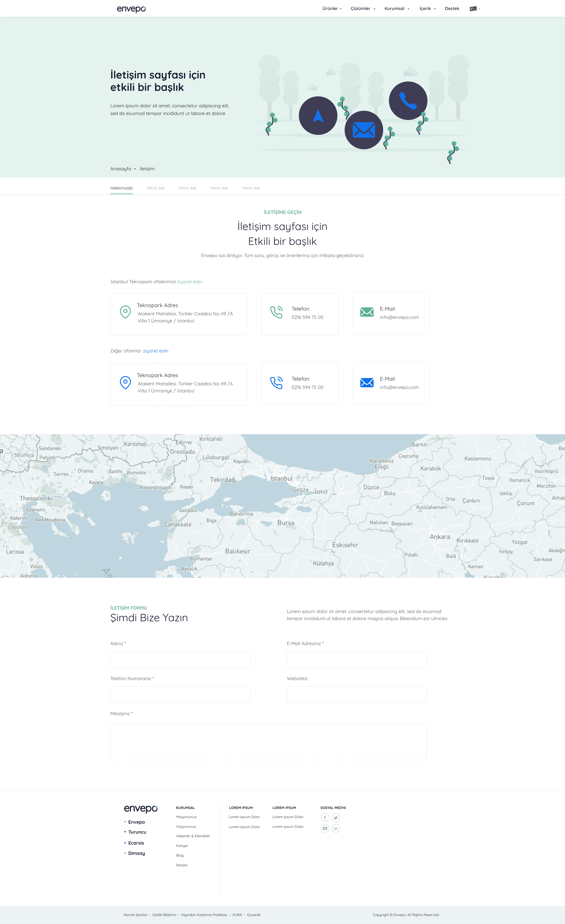Open LinkedIn social icon
Viewport: 565px width, 924px height.
[336, 828]
